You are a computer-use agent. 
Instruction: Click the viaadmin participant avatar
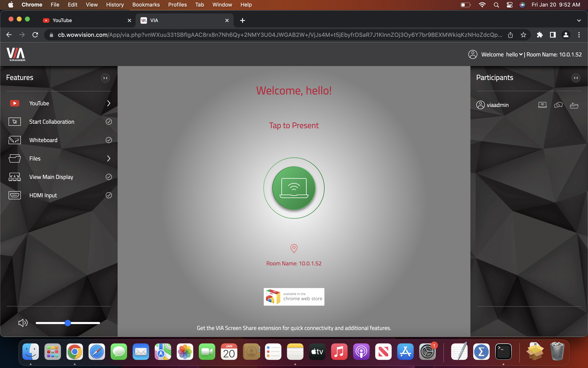[x=480, y=105]
